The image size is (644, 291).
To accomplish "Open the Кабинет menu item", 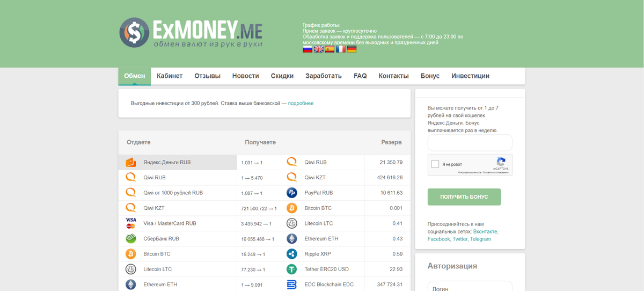I will (x=170, y=76).
